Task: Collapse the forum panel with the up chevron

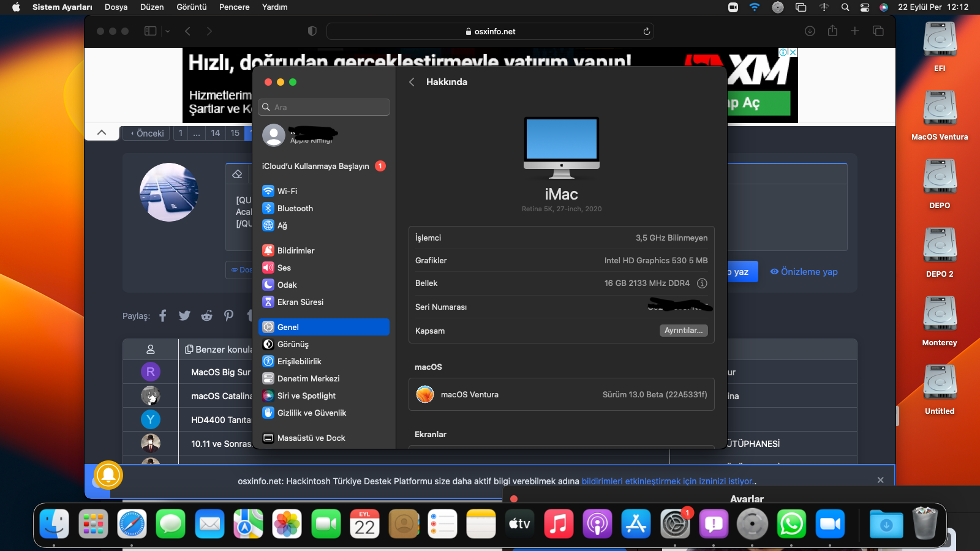Action: (x=102, y=132)
